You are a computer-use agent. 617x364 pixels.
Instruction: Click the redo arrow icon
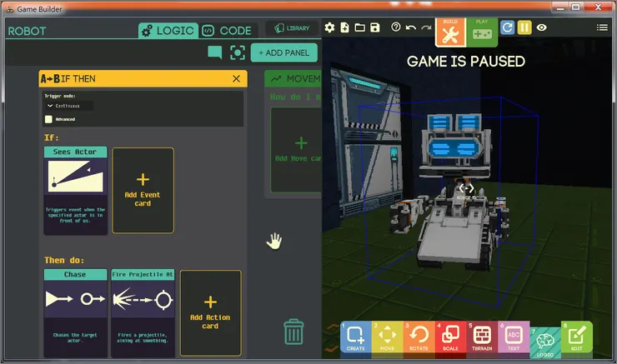[426, 27]
